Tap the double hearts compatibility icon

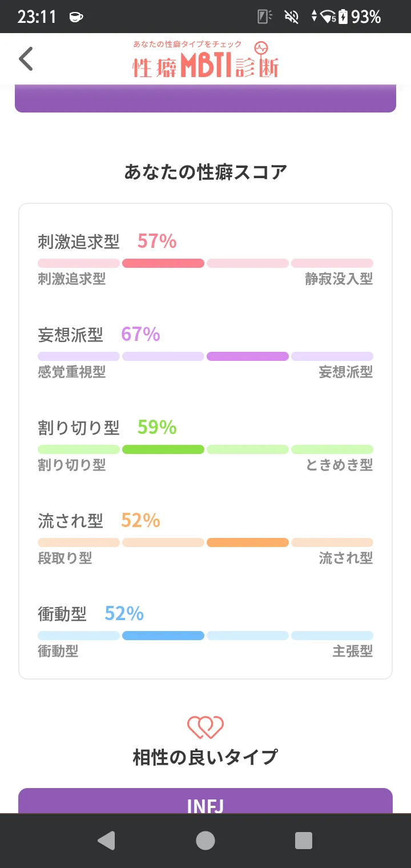click(x=205, y=727)
